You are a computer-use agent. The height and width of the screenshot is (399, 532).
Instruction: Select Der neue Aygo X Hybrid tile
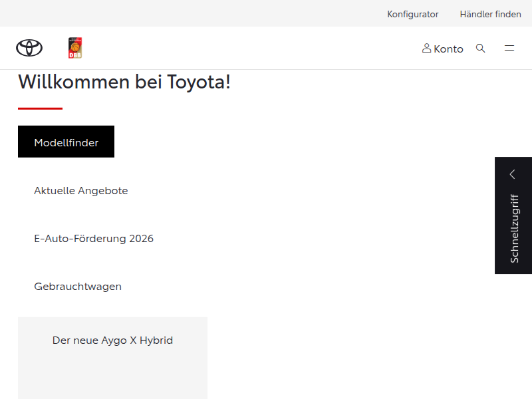coord(112,340)
